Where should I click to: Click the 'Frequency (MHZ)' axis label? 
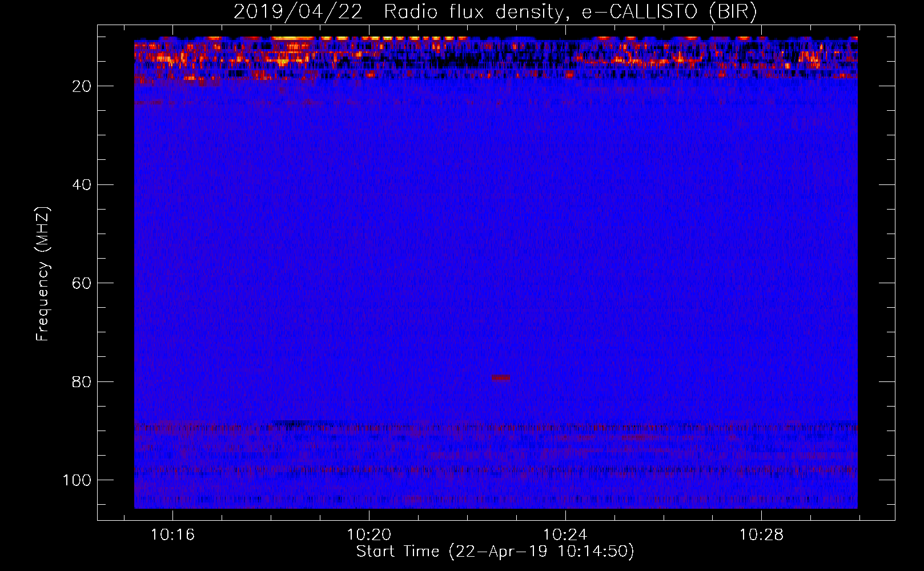coord(43,274)
